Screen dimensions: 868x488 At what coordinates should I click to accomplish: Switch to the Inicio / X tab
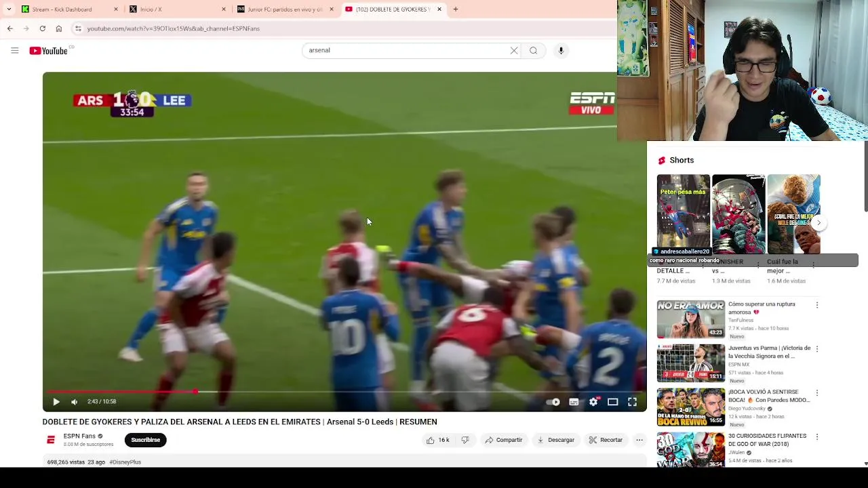coord(178,9)
